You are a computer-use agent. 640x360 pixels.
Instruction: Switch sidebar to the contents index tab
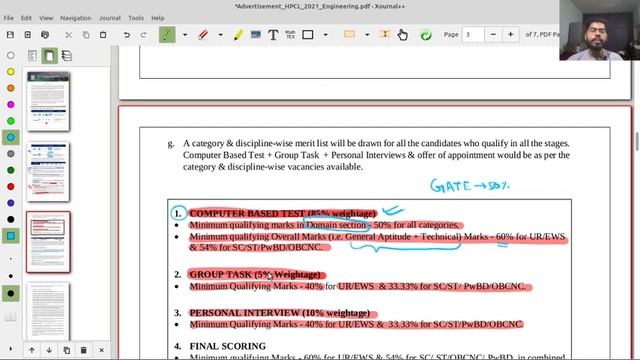pos(32,56)
